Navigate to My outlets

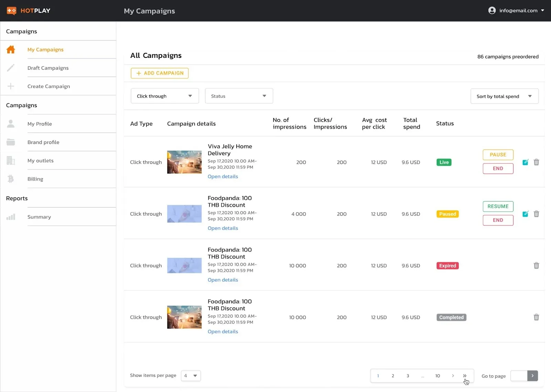point(40,161)
